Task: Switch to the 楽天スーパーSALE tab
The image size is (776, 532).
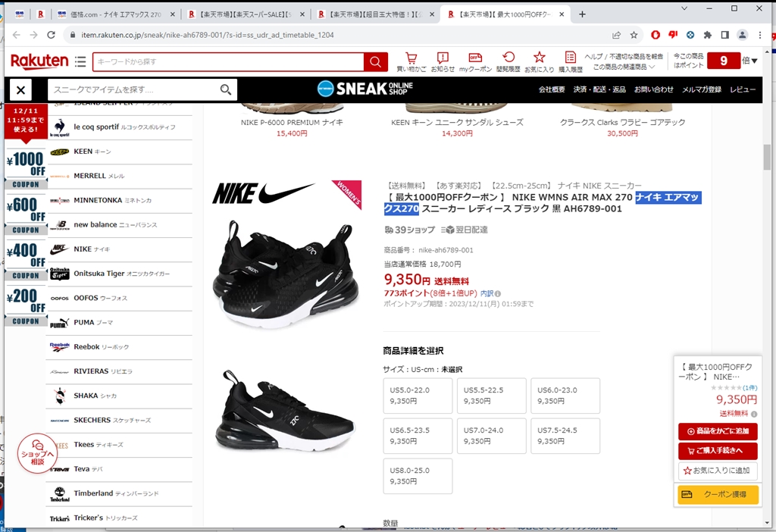Action: click(x=246, y=14)
